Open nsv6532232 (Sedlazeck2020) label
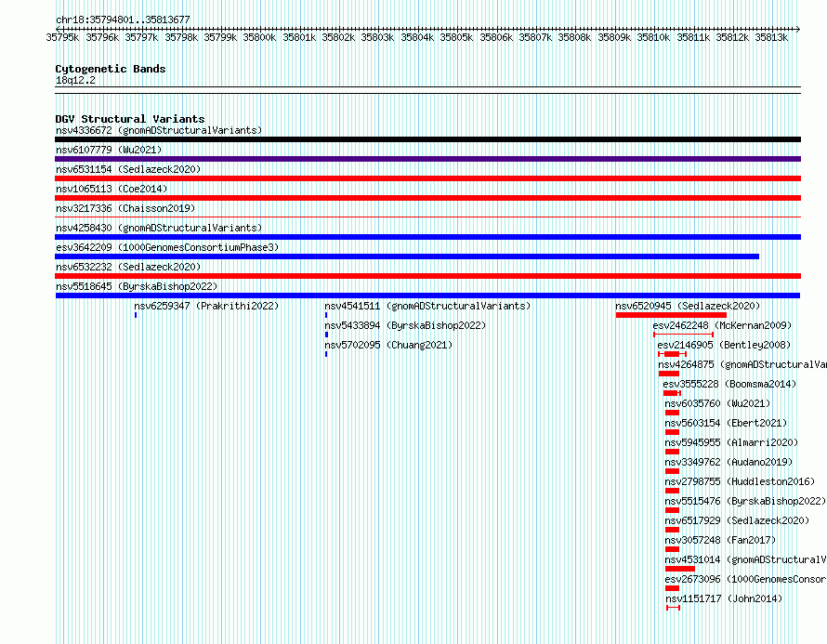The image size is (827, 644). (x=128, y=267)
